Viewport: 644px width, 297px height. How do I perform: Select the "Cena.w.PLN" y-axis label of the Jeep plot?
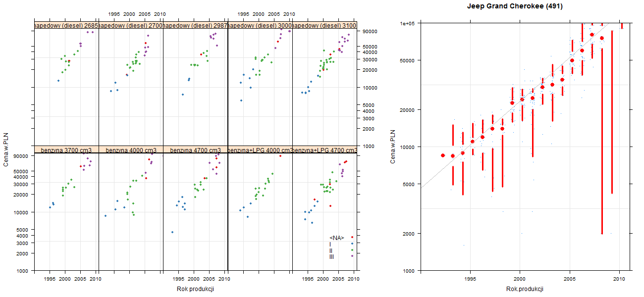point(393,147)
